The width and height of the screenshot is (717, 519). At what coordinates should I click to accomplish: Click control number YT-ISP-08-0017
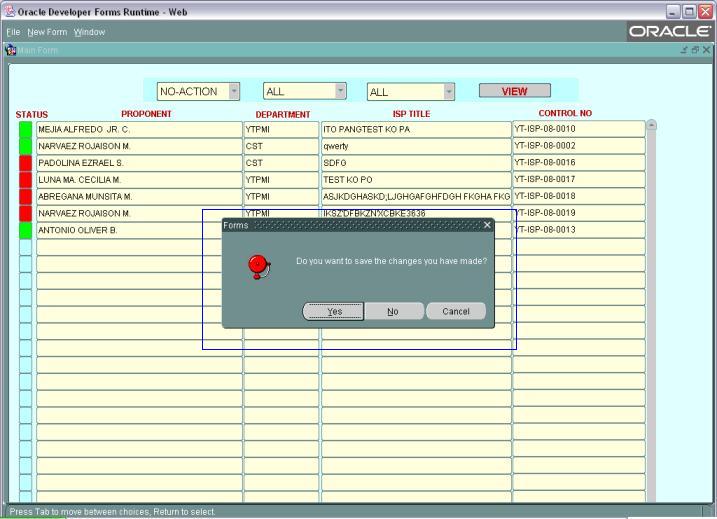(579, 179)
